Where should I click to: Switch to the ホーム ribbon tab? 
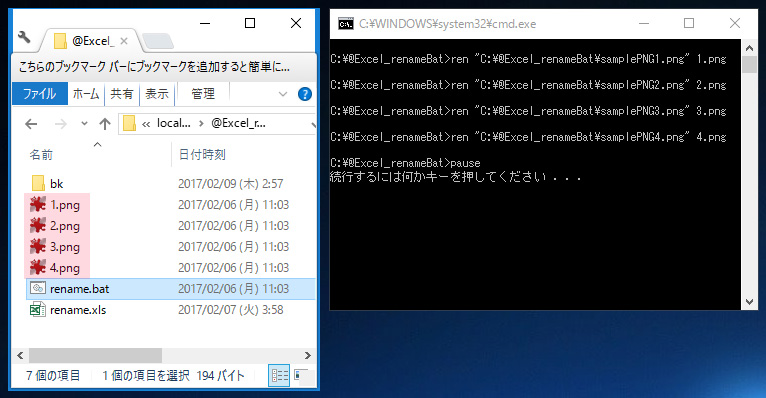click(x=86, y=94)
